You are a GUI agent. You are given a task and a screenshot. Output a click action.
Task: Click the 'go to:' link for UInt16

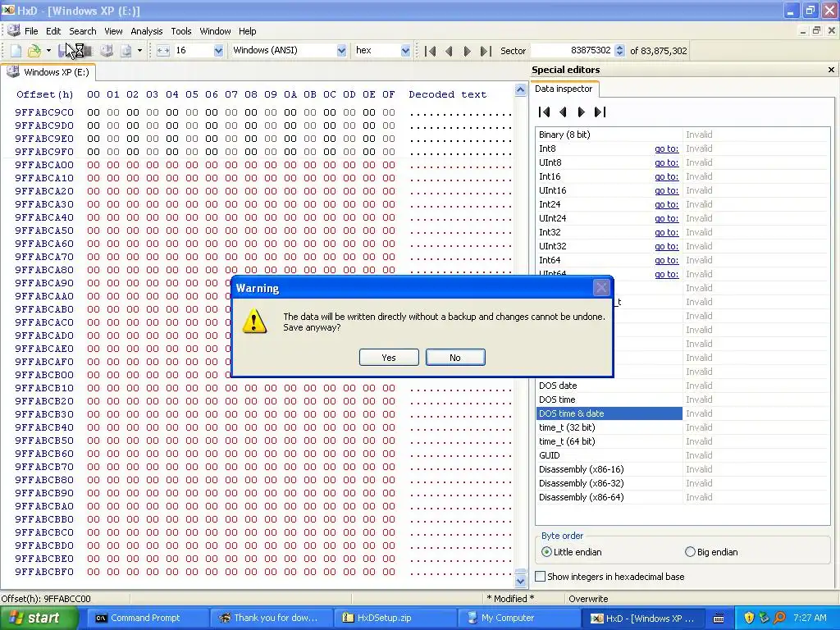[666, 190]
